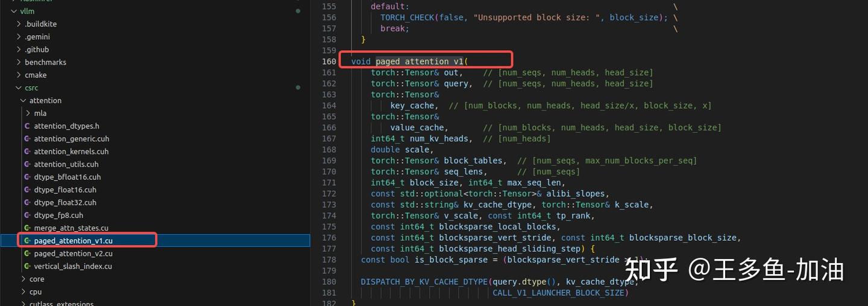Click the file icon of attention_utils.cuh
The image size is (868, 306).
pos(27,164)
